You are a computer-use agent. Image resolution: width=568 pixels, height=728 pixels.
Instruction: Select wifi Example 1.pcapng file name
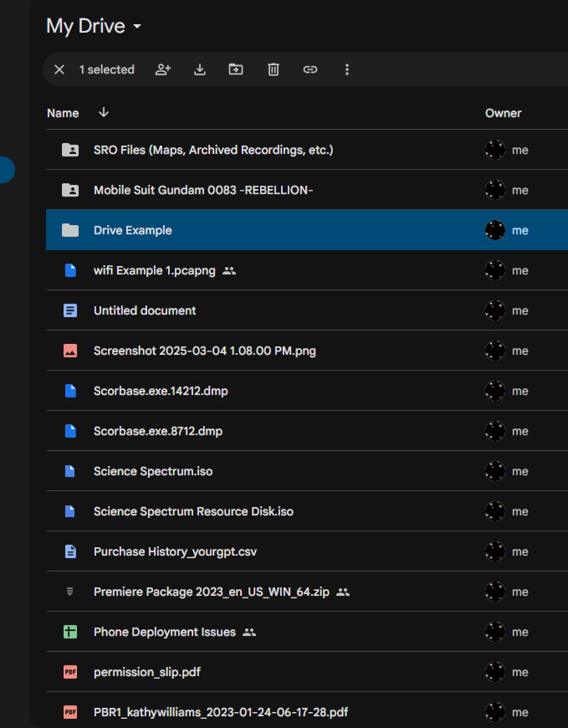point(154,270)
